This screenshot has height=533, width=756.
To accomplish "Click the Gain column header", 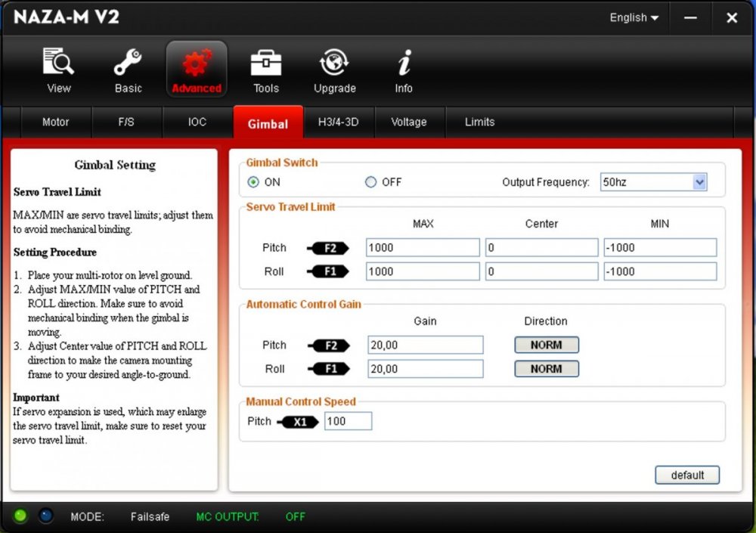I will (425, 321).
